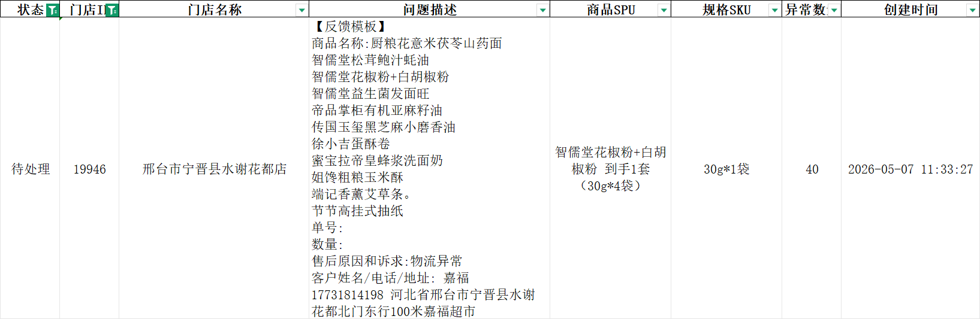
Task: Select the 智儒堂花椒粉+白胡椒粉 SPU cell
Action: pos(610,169)
